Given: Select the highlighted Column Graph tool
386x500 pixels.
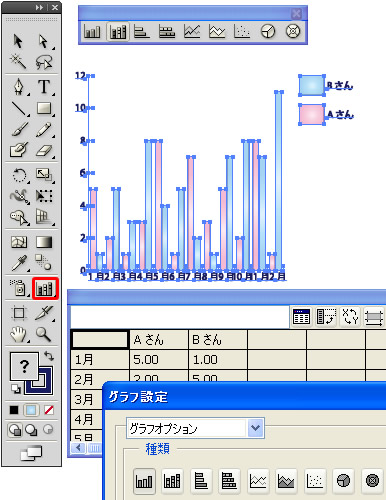Looking at the screenshot, I should [x=45, y=288].
